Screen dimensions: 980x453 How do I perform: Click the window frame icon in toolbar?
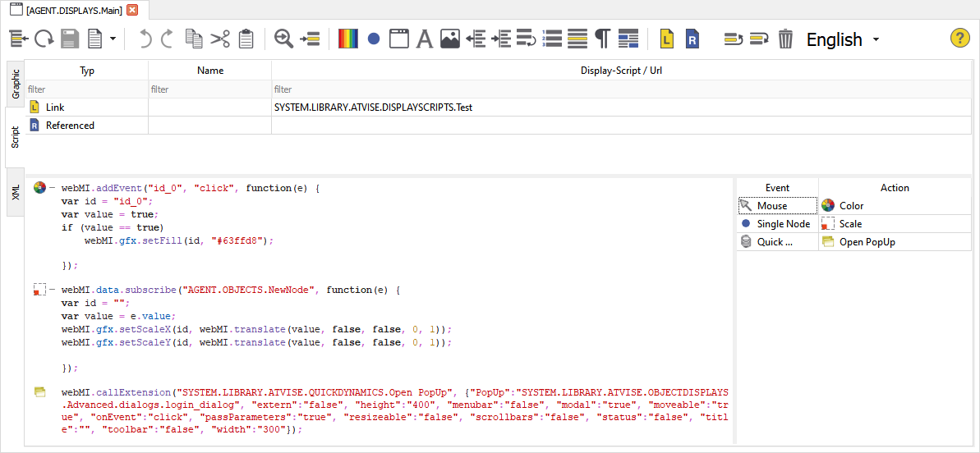[398, 39]
